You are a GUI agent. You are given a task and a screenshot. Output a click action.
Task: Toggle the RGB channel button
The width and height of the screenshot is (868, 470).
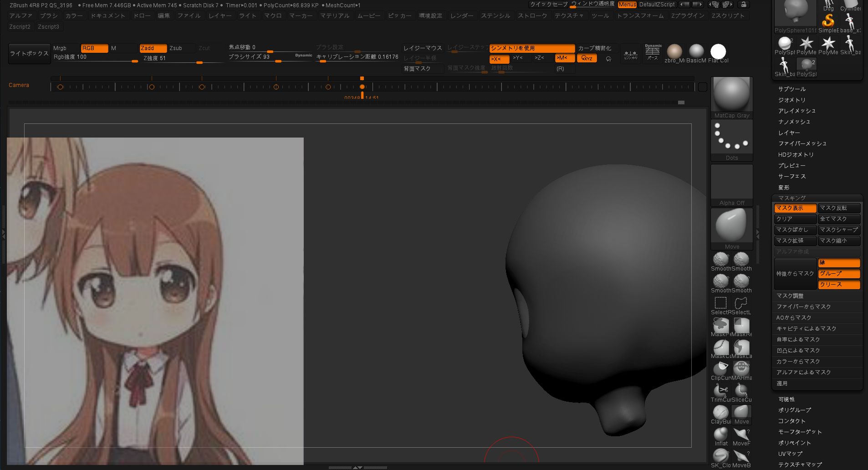click(x=94, y=48)
